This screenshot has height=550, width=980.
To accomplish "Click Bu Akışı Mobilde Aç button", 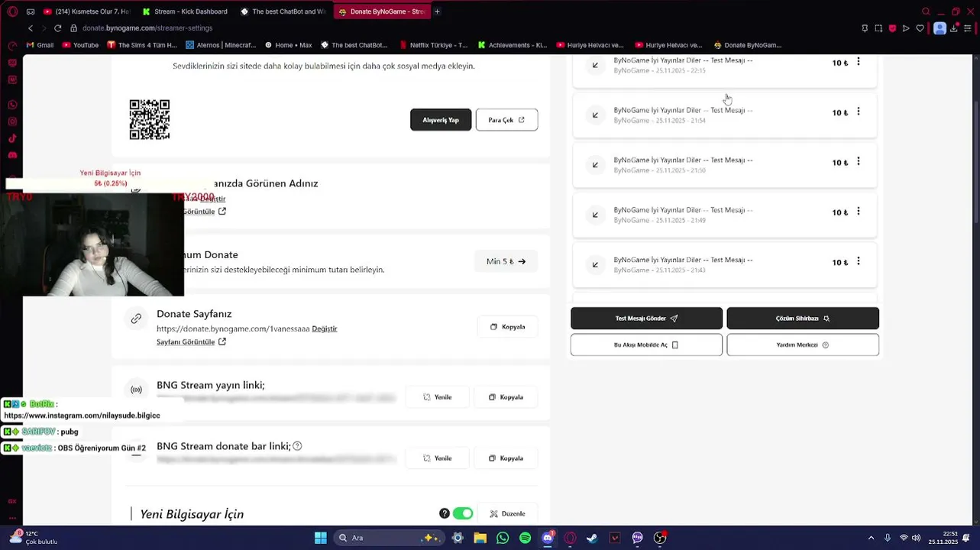I will pyautogui.click(x=646, y=345).
